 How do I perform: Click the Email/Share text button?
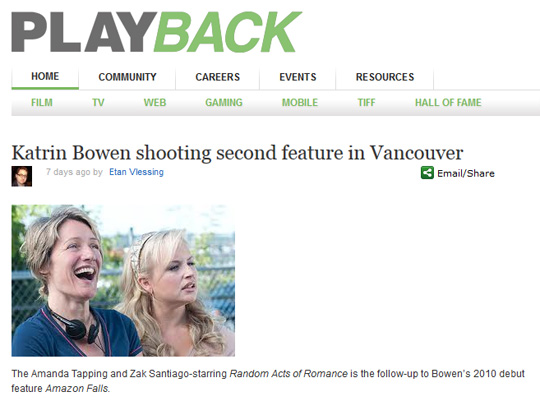[466, 173]
